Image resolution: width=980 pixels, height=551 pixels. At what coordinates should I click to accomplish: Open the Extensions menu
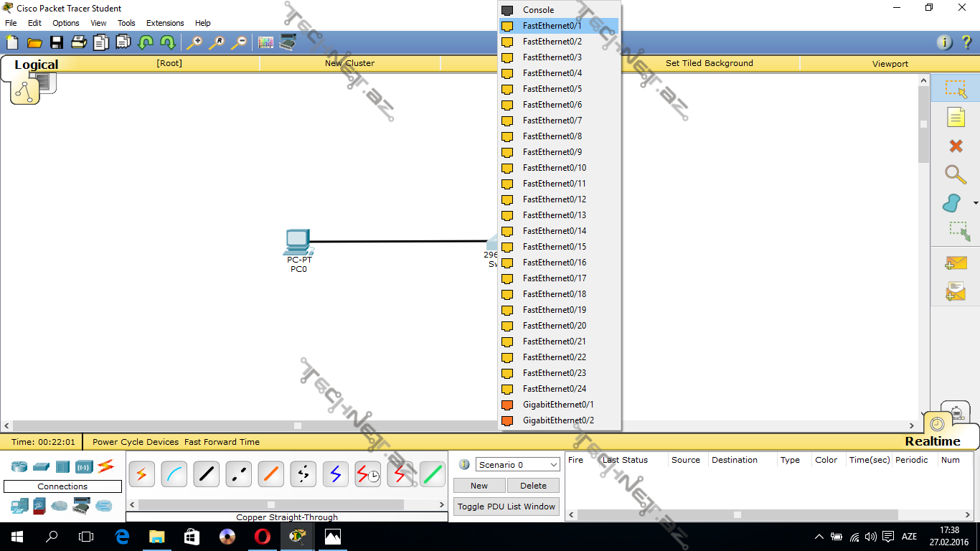click(165, 23)
